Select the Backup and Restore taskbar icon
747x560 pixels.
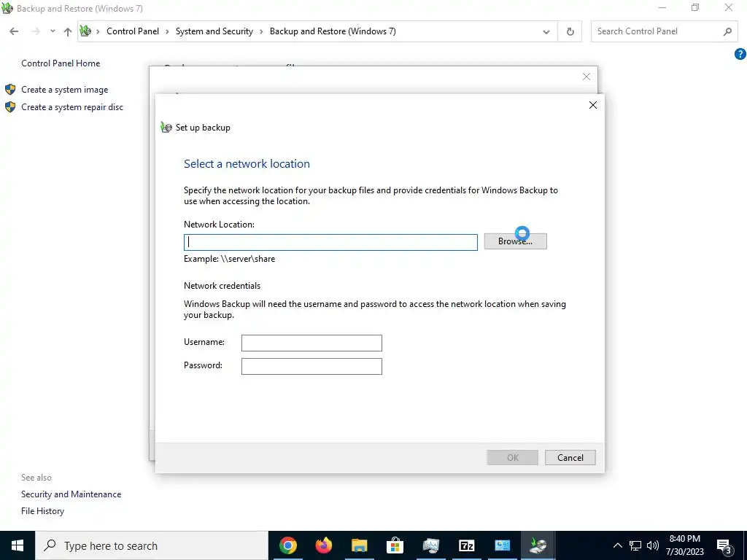pyautogui.click(x=538, y=545)
